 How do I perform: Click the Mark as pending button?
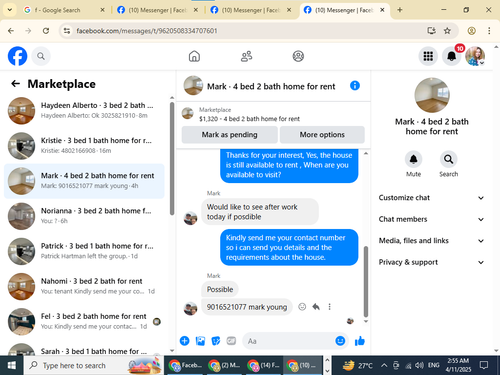tap(229, 135)
